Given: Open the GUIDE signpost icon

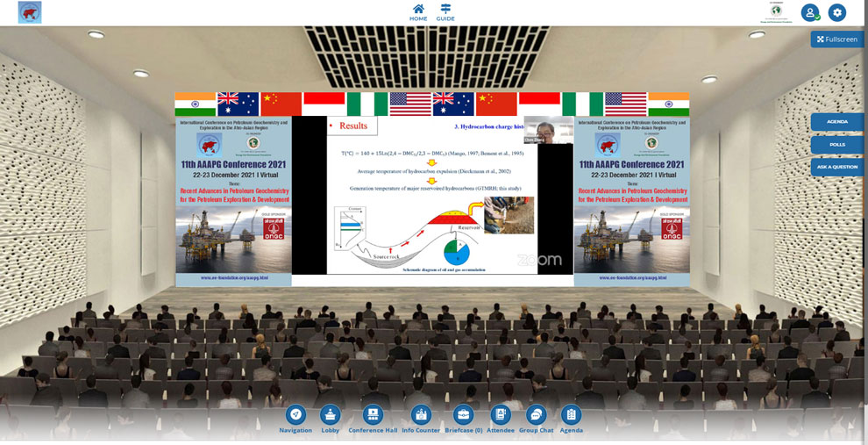Looking at the screenshot, I should tap(445, 12).
